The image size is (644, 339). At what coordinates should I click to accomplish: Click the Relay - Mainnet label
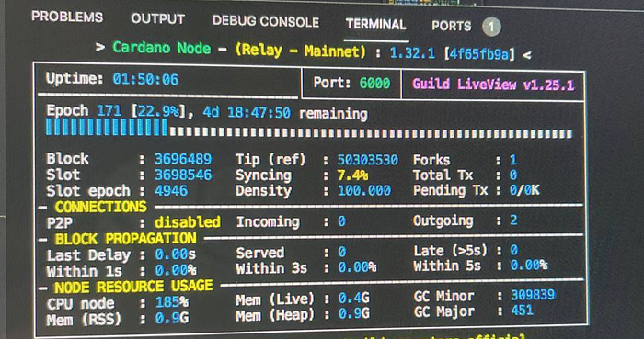300,51
